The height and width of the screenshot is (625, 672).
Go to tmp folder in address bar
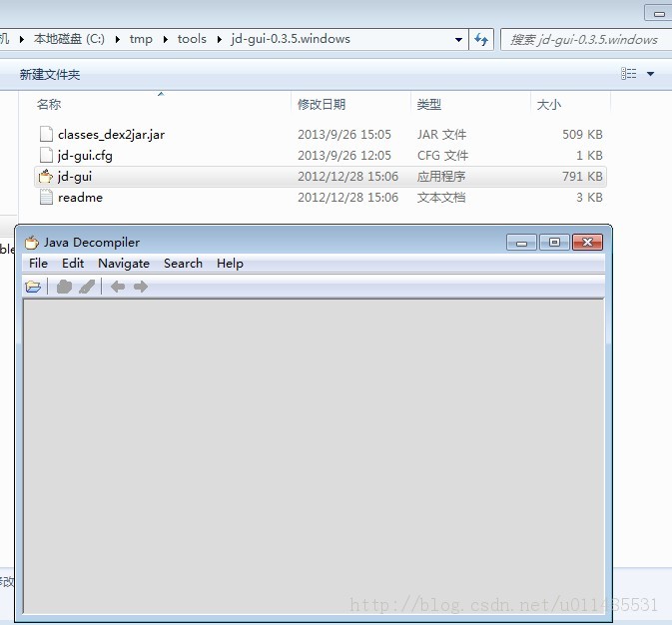(x=141, y=39)
